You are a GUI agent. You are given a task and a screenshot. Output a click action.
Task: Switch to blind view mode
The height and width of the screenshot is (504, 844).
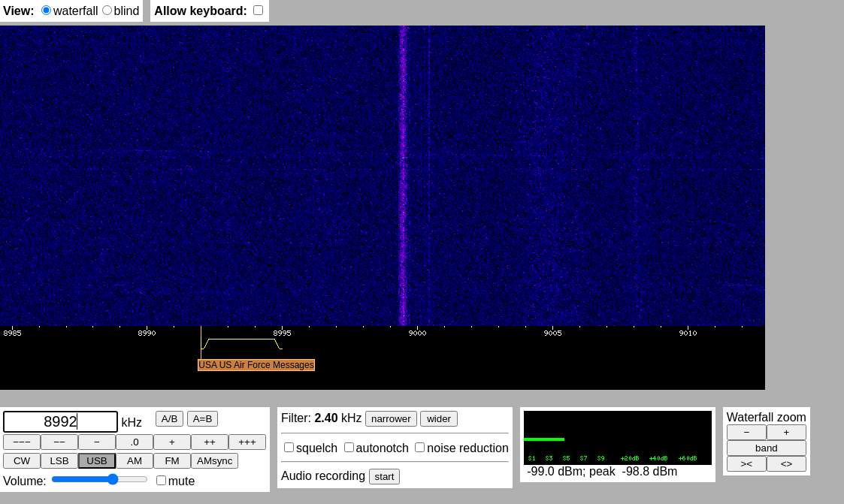click(x=107, y=11)
